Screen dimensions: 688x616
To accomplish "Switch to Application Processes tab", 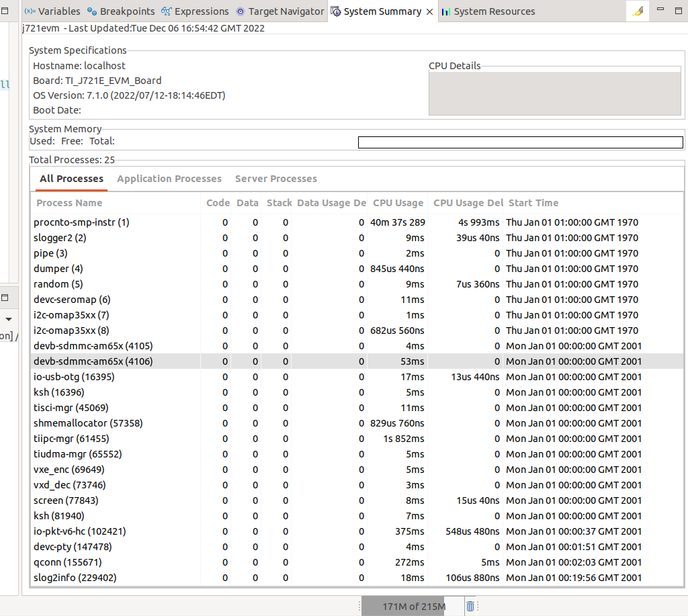I will tap(169, 179).
